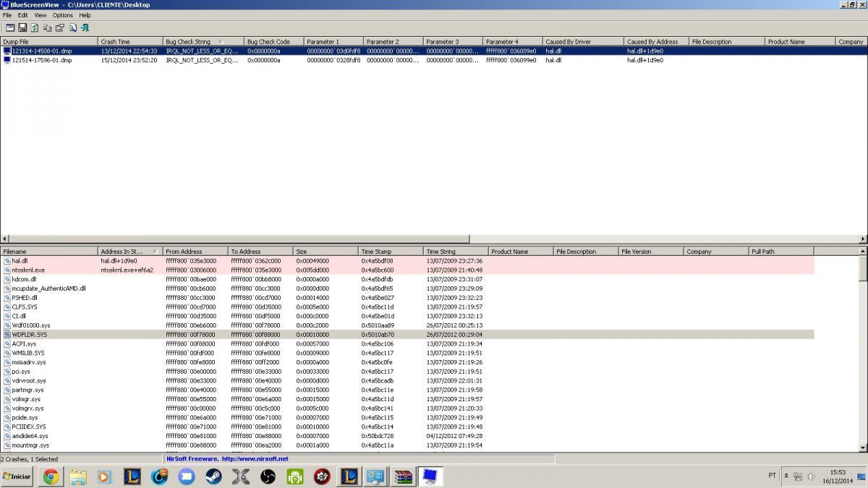Select the mountmgr.sys driver row
Screen dimensions: 868x488
[x=407, y=445]
